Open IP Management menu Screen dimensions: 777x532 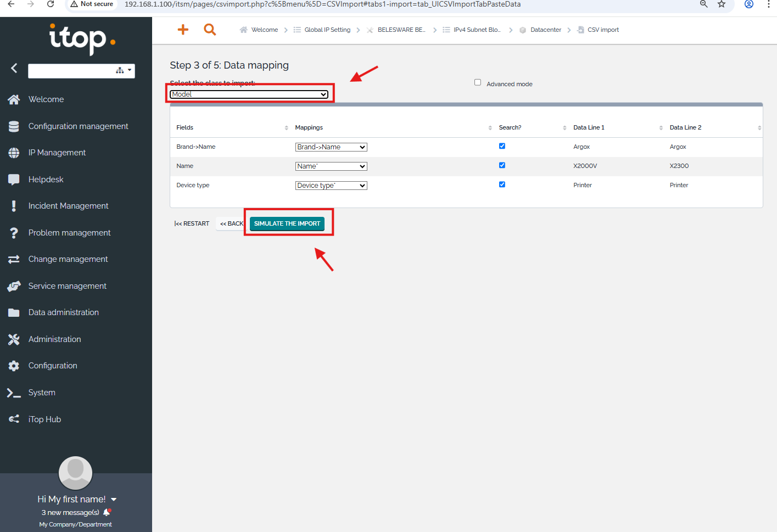click(x=57, y=153)
